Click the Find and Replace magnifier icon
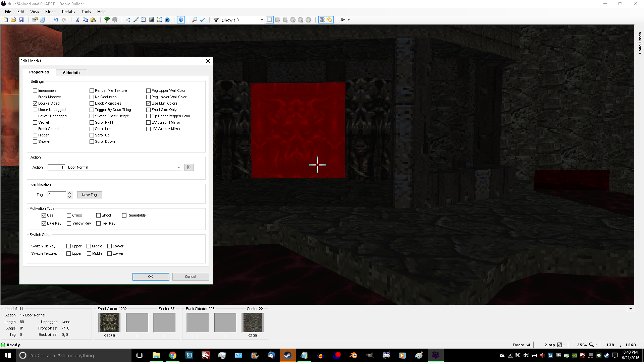This screenshot has width=644, height=362. coord(194,20)
